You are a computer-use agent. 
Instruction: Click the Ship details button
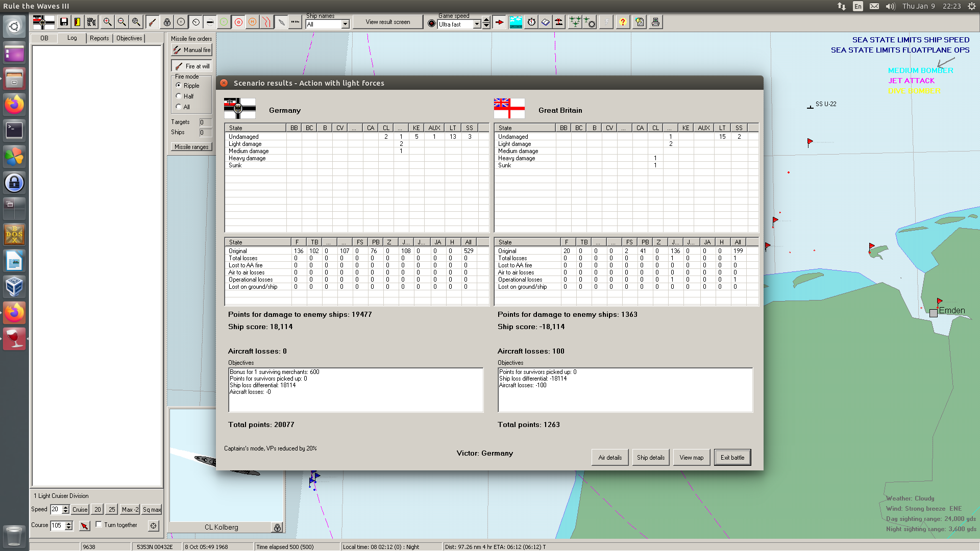pyautogui.click(x=650, y=458)
